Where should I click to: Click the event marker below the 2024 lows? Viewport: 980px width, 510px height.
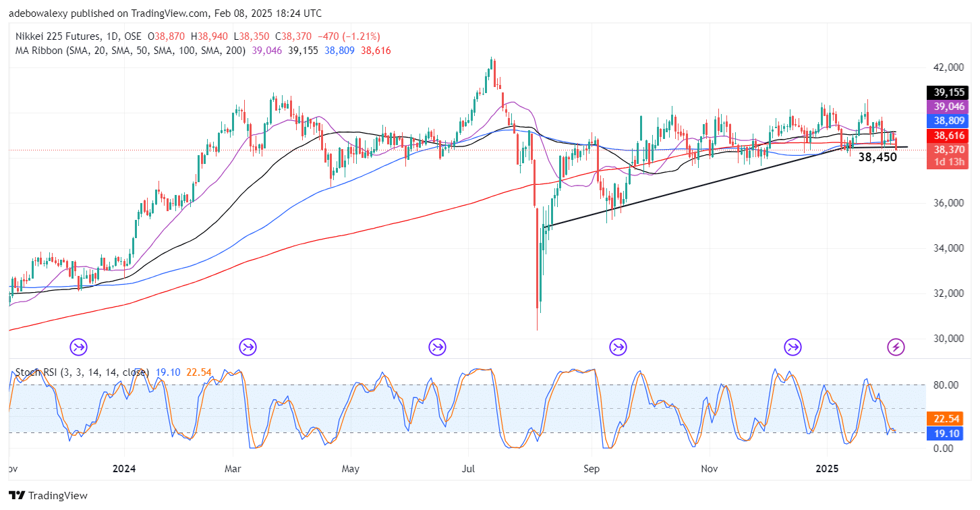79,347
